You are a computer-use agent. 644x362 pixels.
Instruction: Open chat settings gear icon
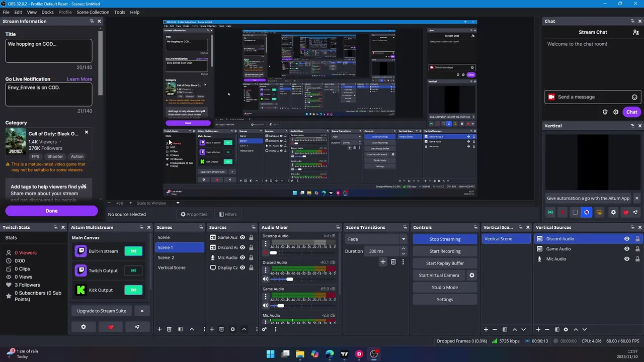[x=615, y=112]
